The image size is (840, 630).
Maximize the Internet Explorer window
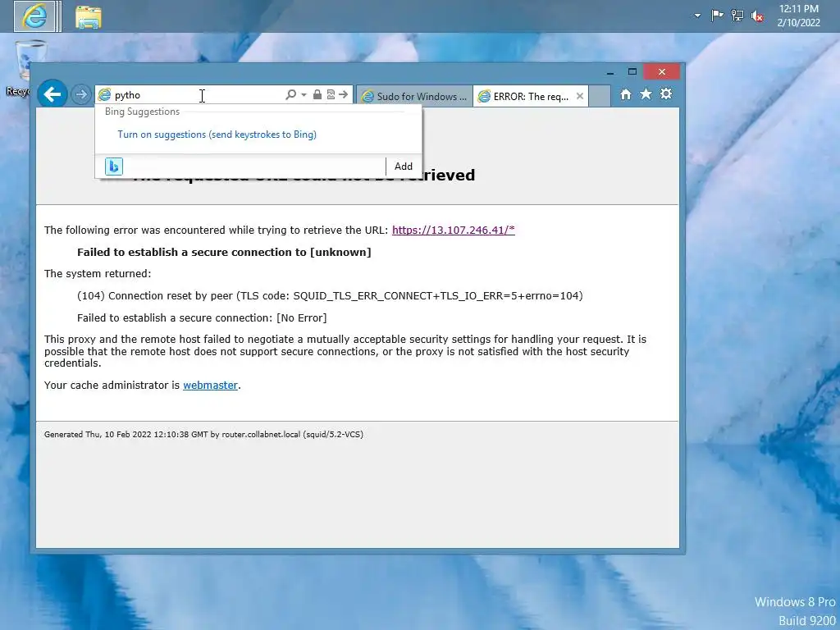(632, 72)
